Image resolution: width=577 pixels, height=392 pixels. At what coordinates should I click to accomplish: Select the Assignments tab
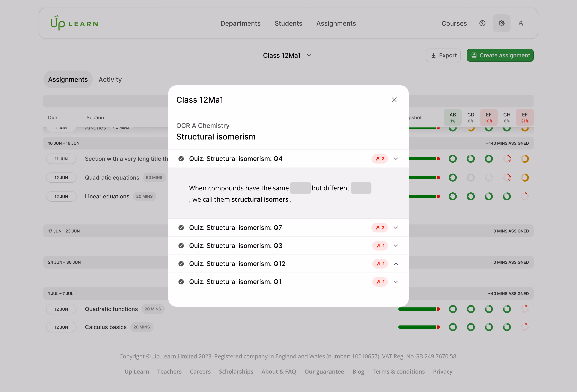point(68,80)
